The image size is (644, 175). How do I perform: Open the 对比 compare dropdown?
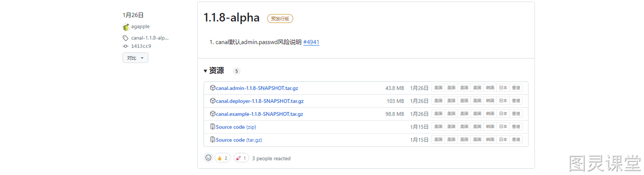coord(135,58)
